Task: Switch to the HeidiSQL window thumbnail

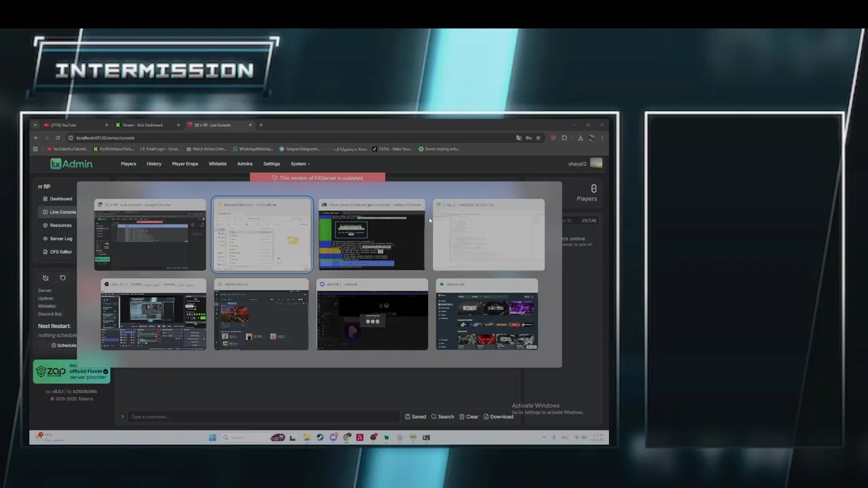Action: click(x=488, y=235)
